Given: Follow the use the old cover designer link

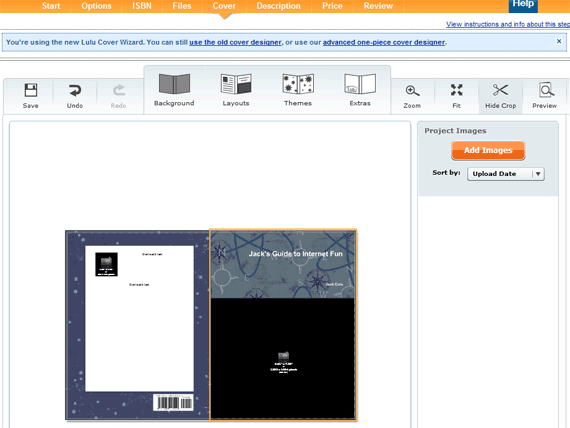Looking at the screenshot, I should pos(235,42).
